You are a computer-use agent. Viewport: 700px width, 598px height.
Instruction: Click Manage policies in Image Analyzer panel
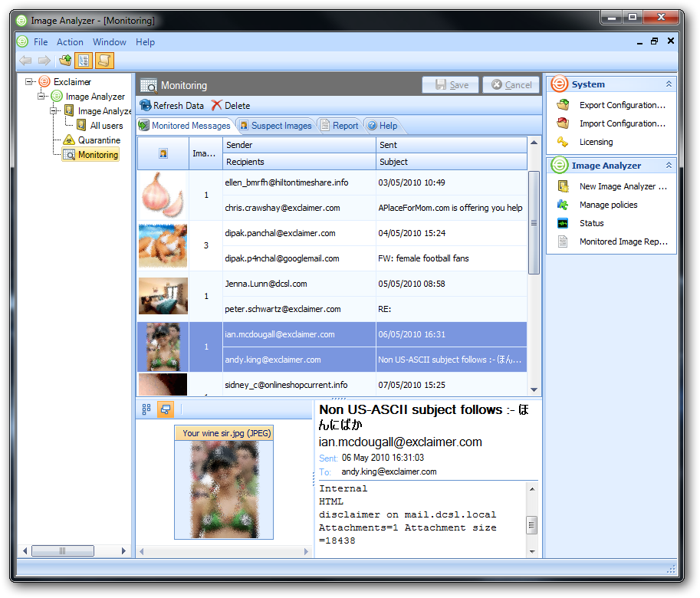tap(608, 205)
